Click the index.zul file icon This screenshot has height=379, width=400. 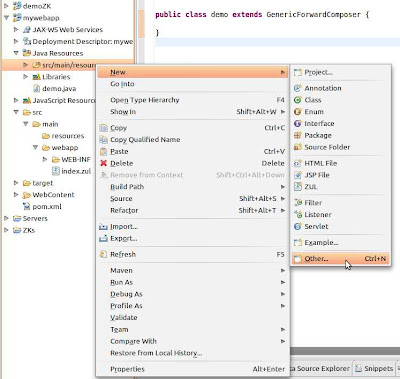click(x=56, y=171)
